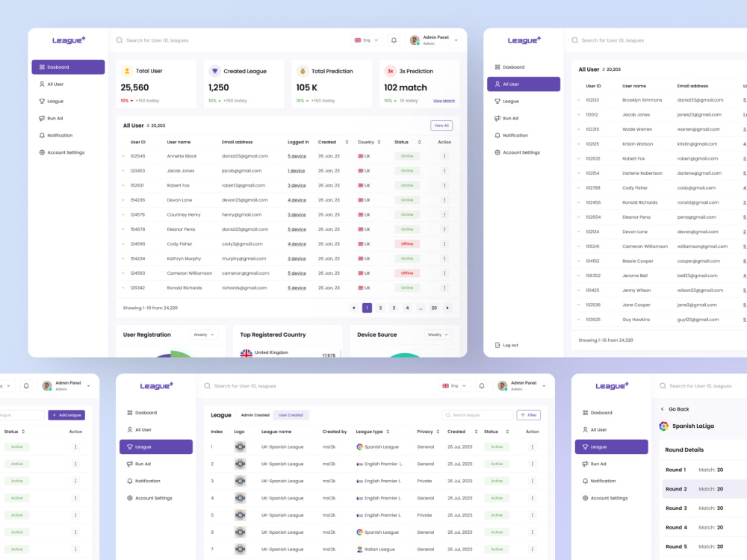Viewport: 747px width, 560px height.
Task: Select Round 2 row in Round Details
Action: [x=704, y=489]
